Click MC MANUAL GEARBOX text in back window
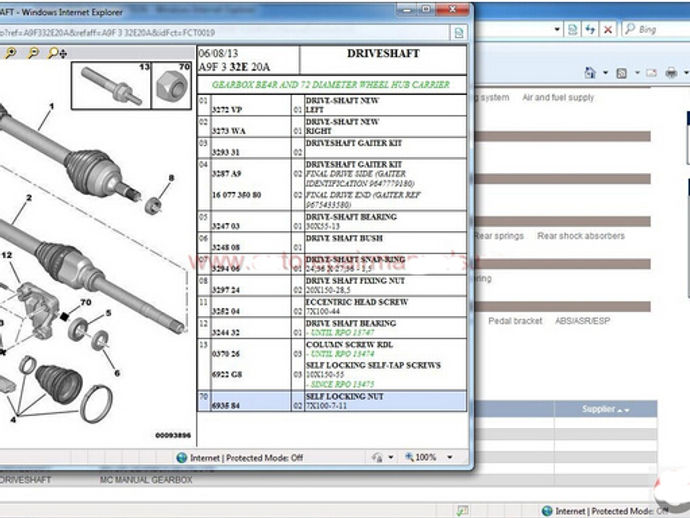Image resolution: width=690 pixels, height=518 pixels. click(146, 480)
